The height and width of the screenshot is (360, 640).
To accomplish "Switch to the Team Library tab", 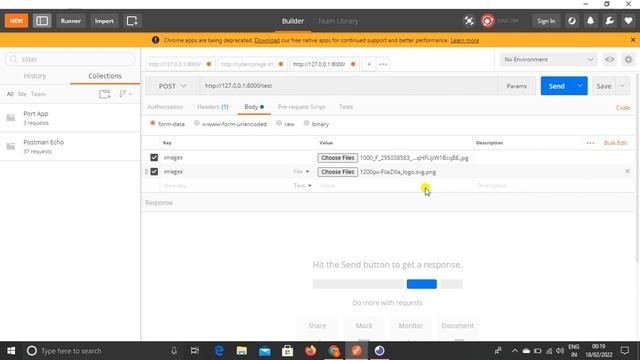I will coord(338,21).
